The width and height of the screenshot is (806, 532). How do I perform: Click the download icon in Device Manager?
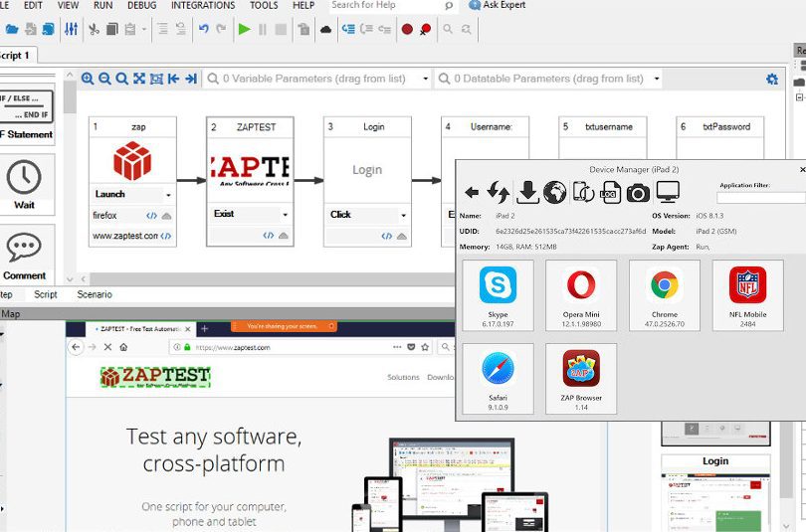pos(527,192)
